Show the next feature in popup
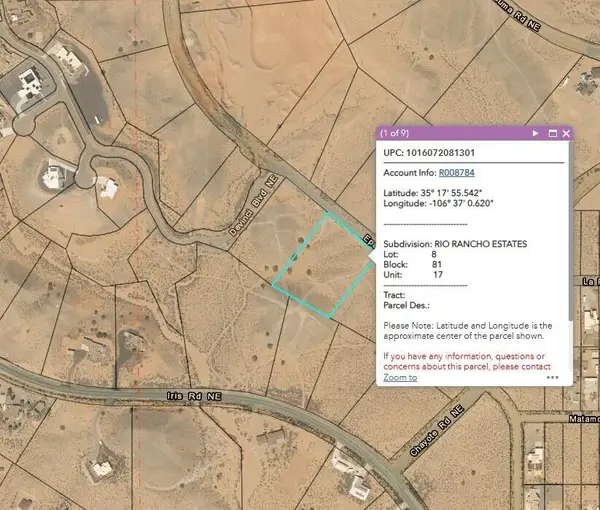This screenshot has width=600, height=510. 535,133
